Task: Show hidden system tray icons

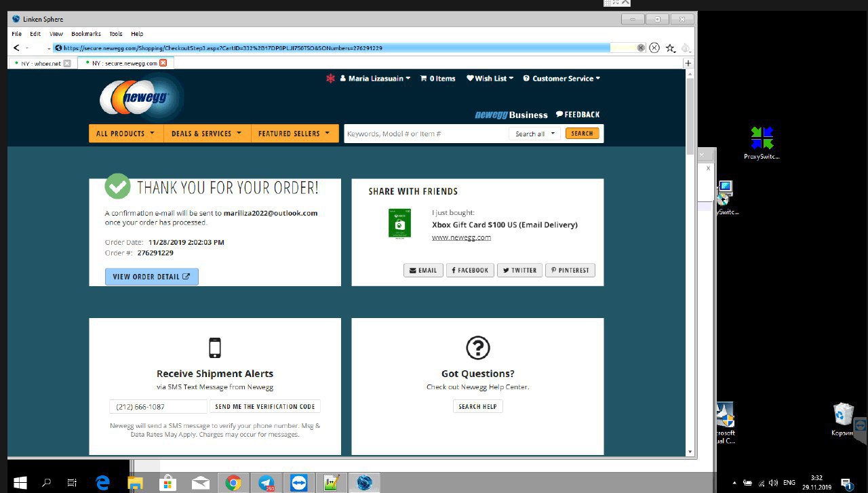Action: (734, 483)
